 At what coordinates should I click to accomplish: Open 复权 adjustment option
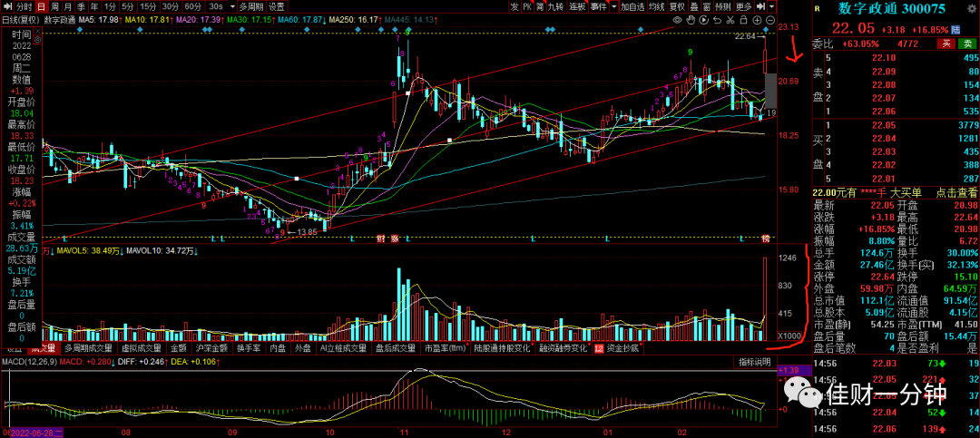pyautogui.click(x=677, y=7)
